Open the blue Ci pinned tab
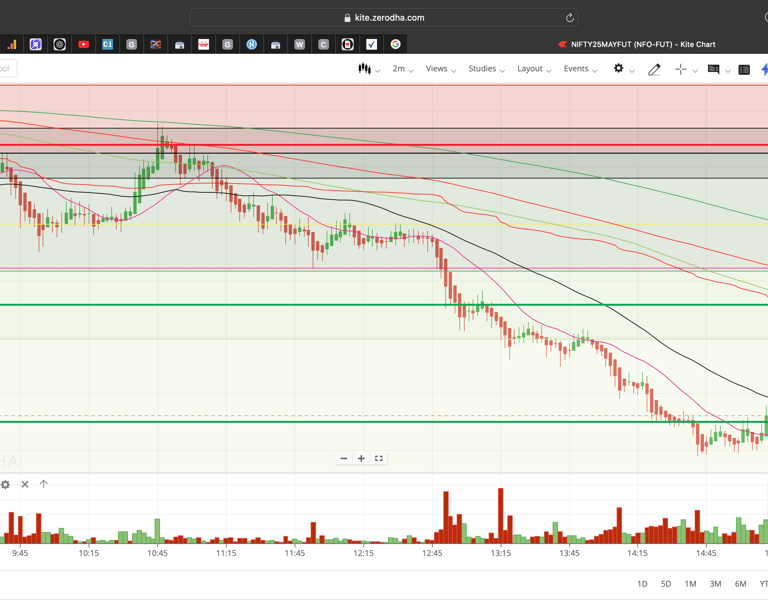The width and height of the screenshot is (768, 600). [107, 45]
